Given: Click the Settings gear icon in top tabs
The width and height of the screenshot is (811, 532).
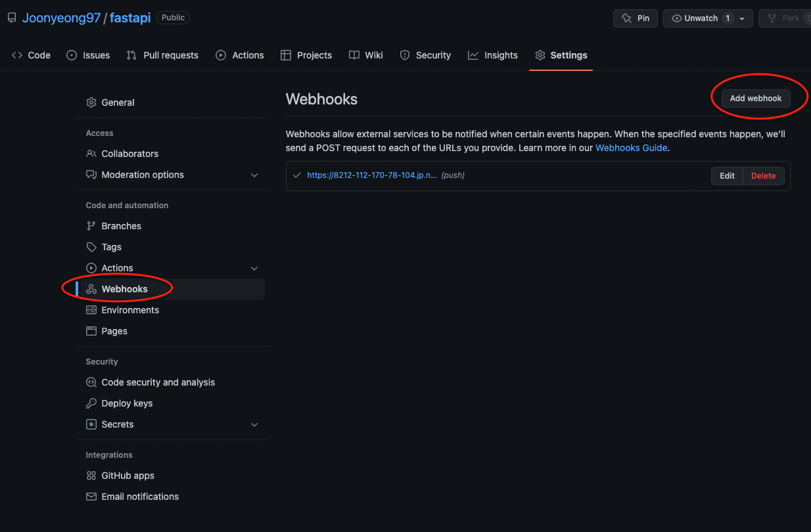Looking at the screenshot, I should 540,55.
